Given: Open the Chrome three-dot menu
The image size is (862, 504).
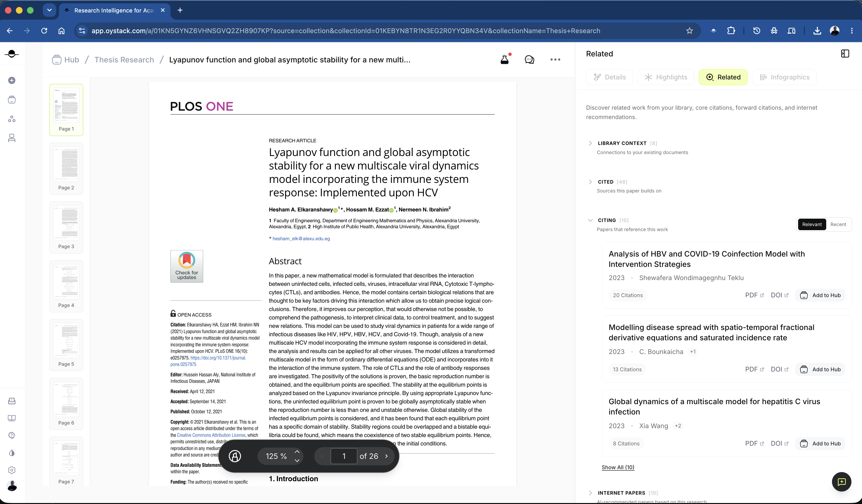Looking at the screenshot, I should point(852,31).
